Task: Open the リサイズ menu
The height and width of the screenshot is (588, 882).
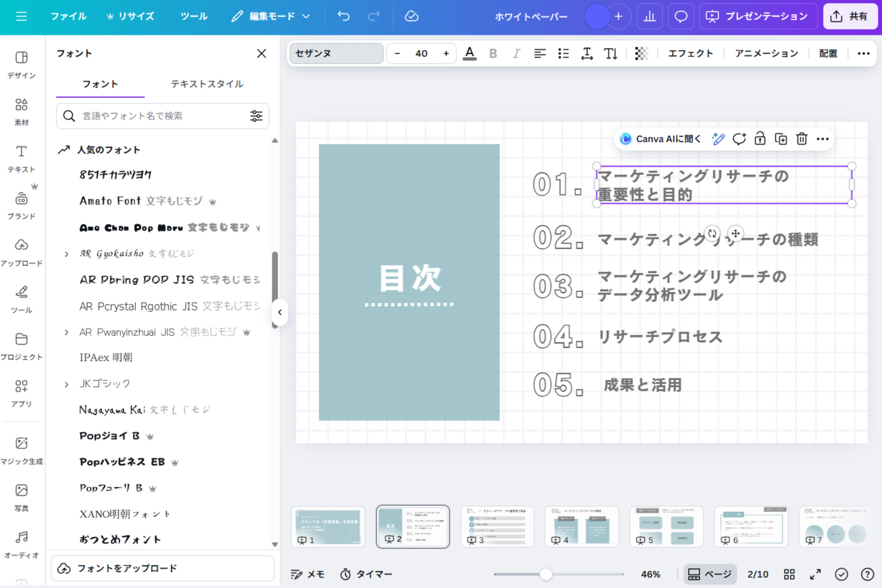Action: coord(131,16)
